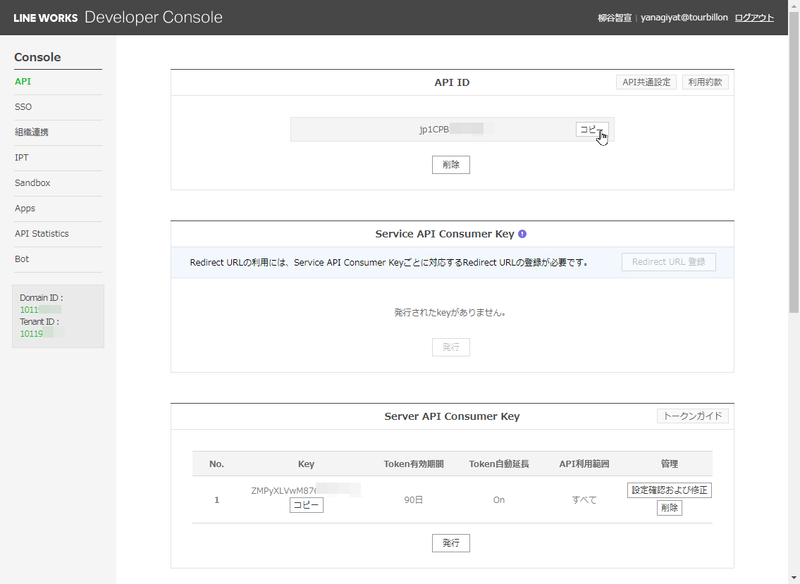This screenshot has width=800, height=584.
Task: Copy the API ID
Action: (x=591, y=130)
